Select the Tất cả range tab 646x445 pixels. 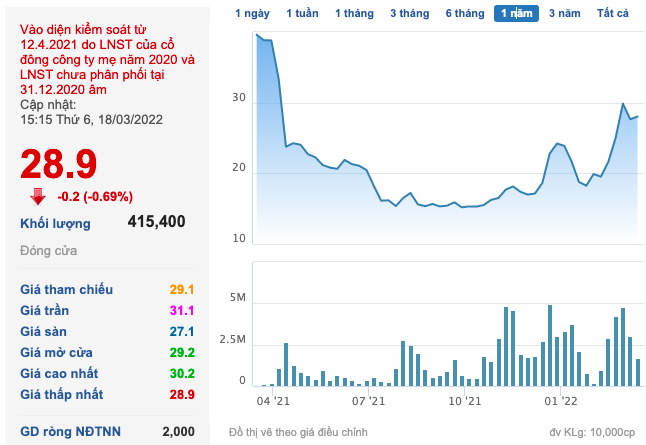point(613,14)
